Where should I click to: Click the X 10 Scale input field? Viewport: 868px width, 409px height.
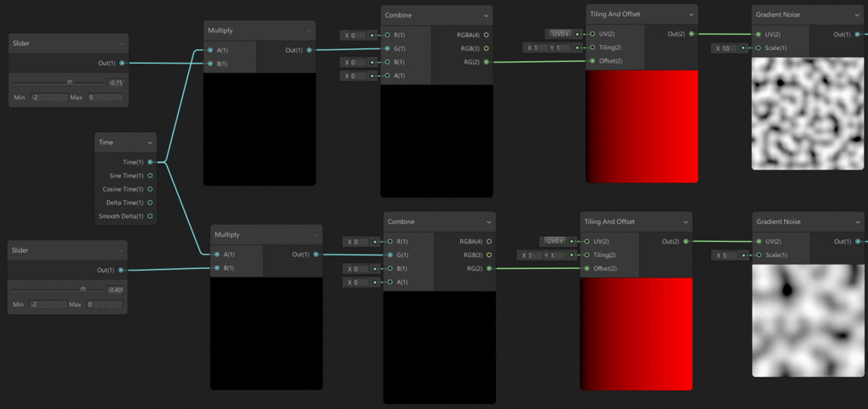pos(729,48)
